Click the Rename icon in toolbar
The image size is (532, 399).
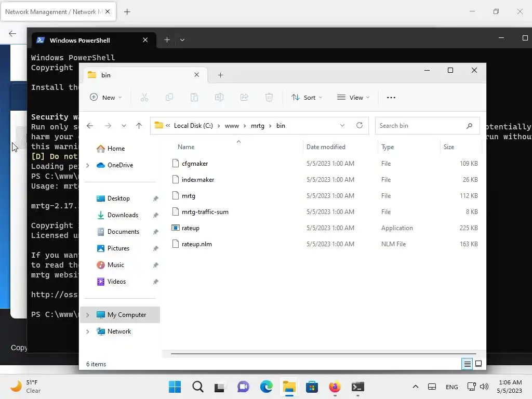tap(219, 97)
